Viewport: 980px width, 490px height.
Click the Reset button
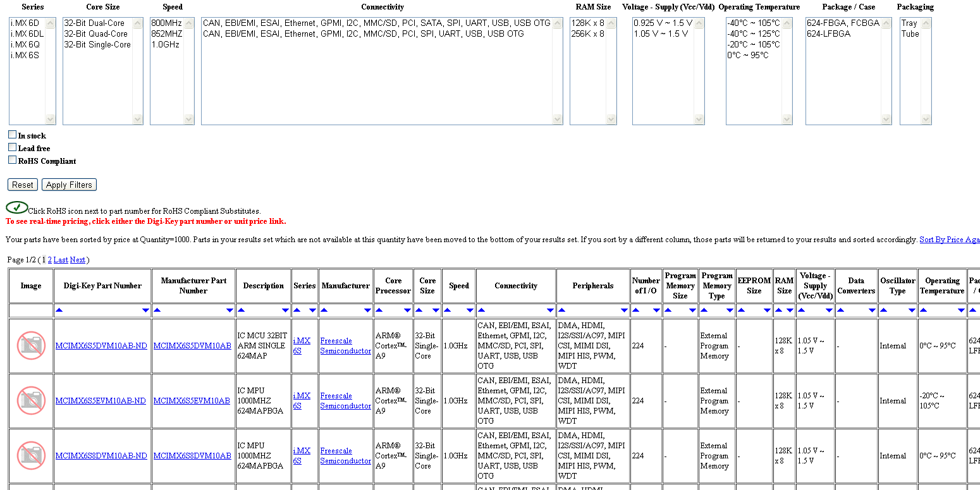(x=23, y=185)
